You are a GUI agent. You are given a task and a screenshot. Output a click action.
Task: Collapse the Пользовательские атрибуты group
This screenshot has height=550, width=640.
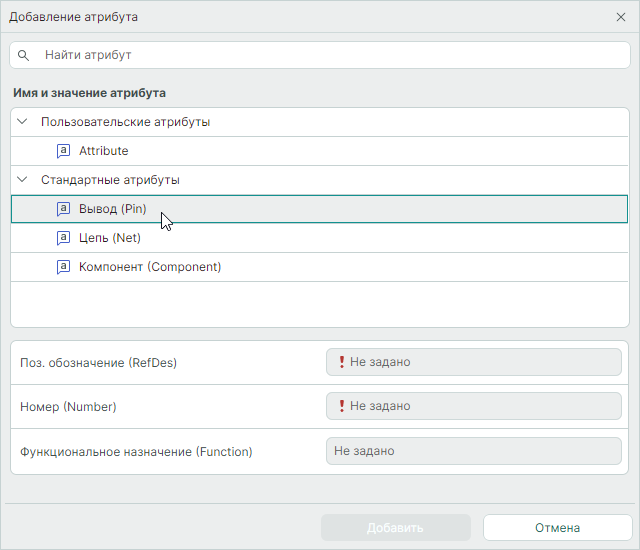tap(23, 122)
